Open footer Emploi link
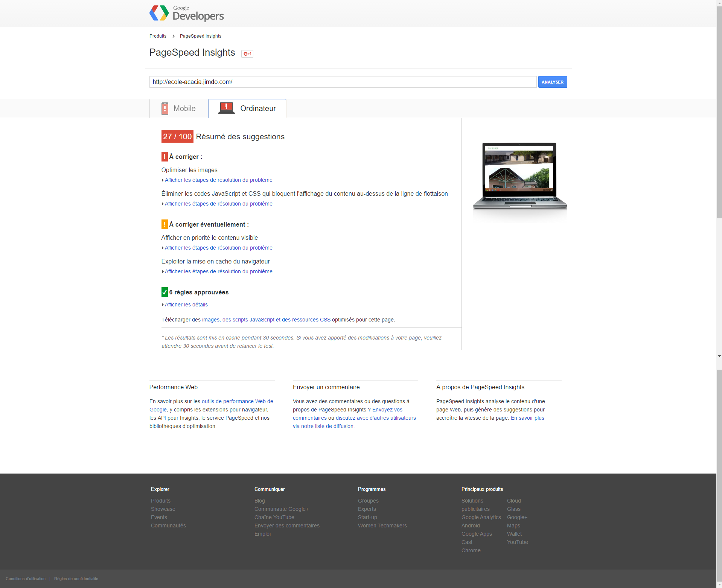The width and height of the screenshot is (722, 588). (x=262, y=534)
